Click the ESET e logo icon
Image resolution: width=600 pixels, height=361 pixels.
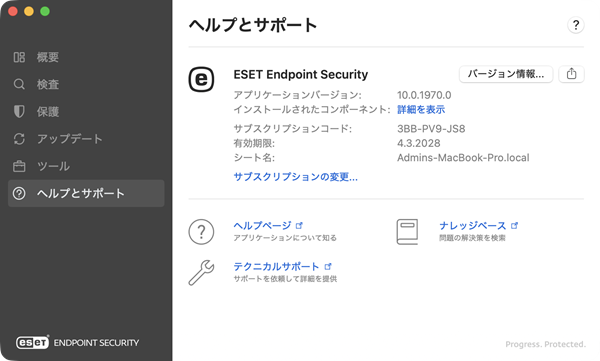pyautogui.click(x=201, y=79)
